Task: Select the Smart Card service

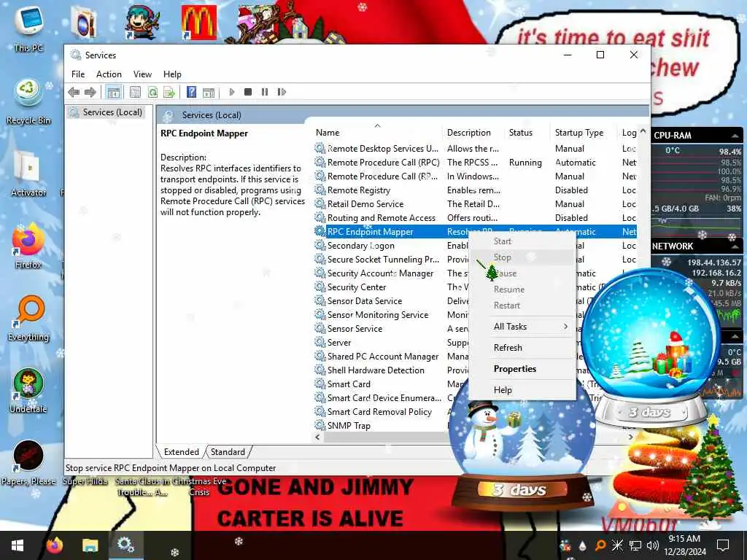Action: tap(349, 384)
